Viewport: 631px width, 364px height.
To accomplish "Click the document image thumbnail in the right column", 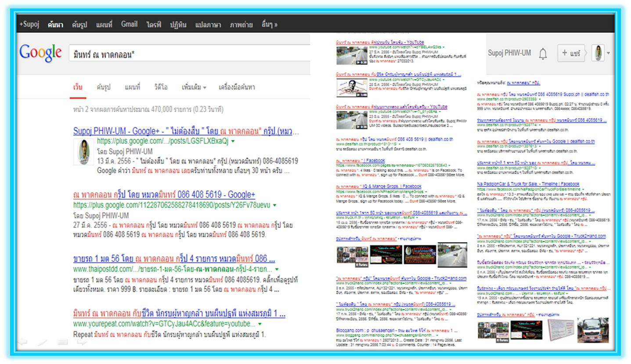I will [x=560, y=330].
